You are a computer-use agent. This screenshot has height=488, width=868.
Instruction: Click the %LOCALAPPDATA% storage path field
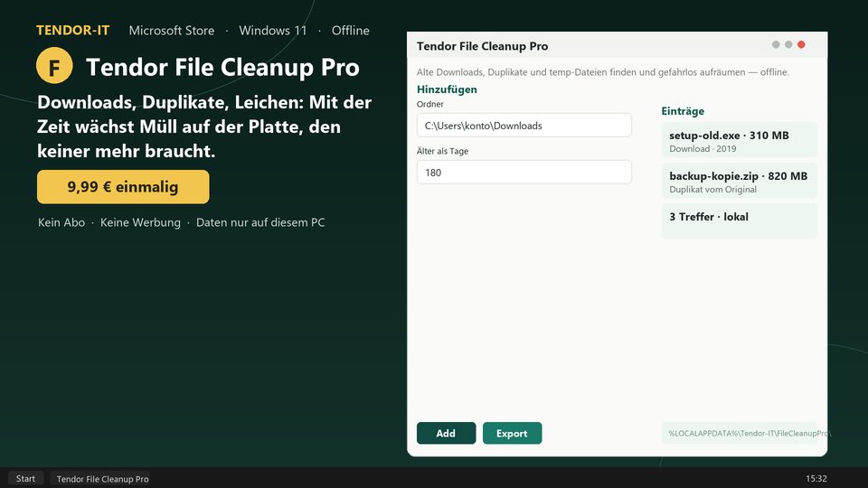click(739, 433)
